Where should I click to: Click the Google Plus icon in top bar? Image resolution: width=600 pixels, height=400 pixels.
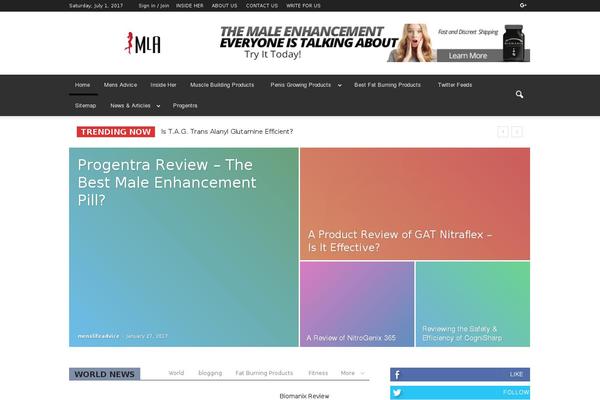pos(523,5)
